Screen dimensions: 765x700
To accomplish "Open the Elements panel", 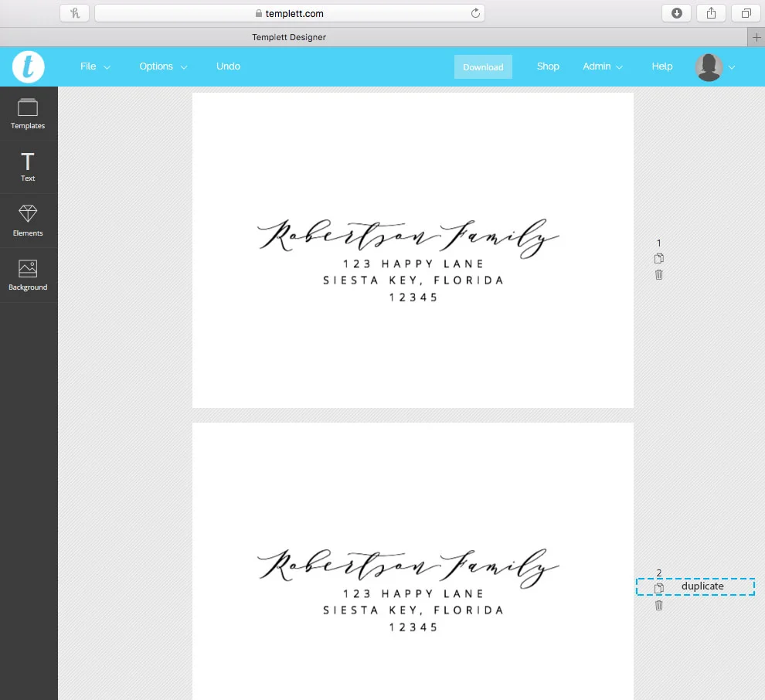I will click(x=28, y=220).
